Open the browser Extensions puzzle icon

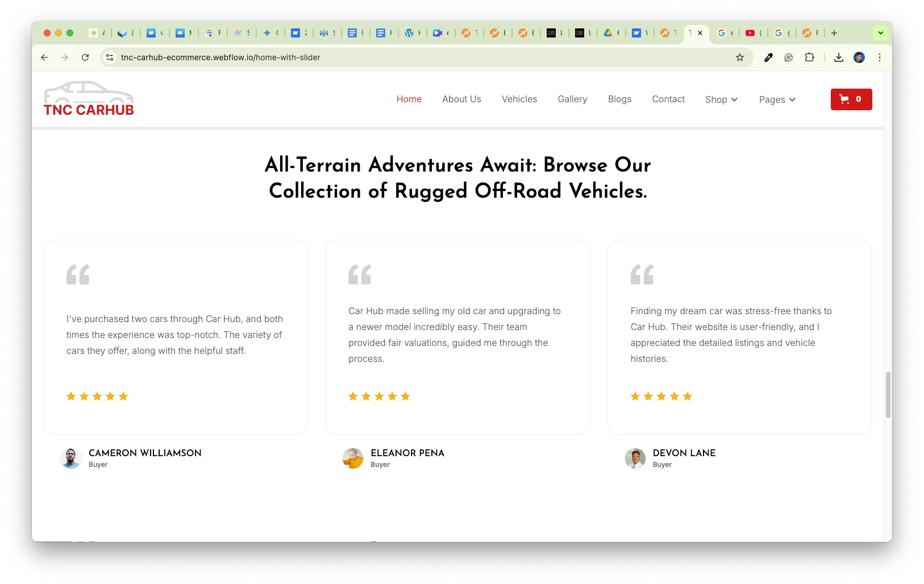809,57
